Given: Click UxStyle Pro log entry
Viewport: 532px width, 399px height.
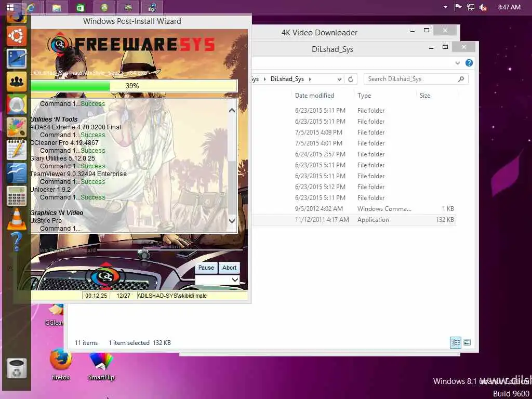Looking at the screenshot, I should coord(46,221).
